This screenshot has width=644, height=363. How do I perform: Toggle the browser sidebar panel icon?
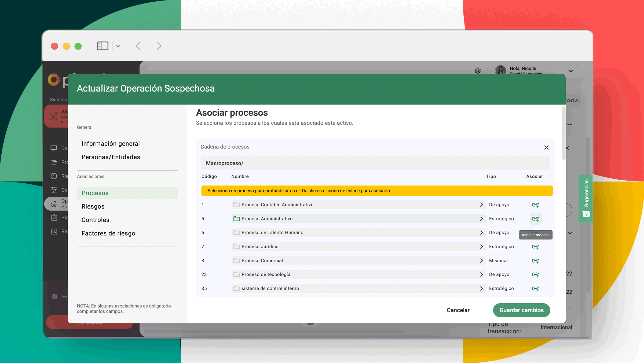click(x=103, y=46)
